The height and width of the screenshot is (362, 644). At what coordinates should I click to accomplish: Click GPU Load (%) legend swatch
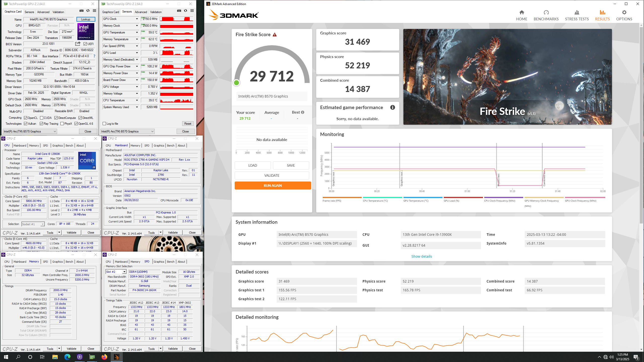pos(463,198)
